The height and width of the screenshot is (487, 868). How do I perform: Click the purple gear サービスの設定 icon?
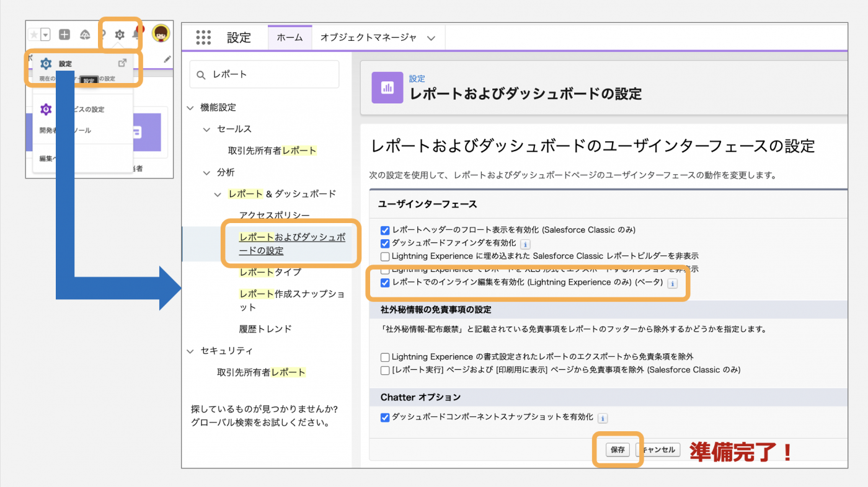click(x=45, y=110)
